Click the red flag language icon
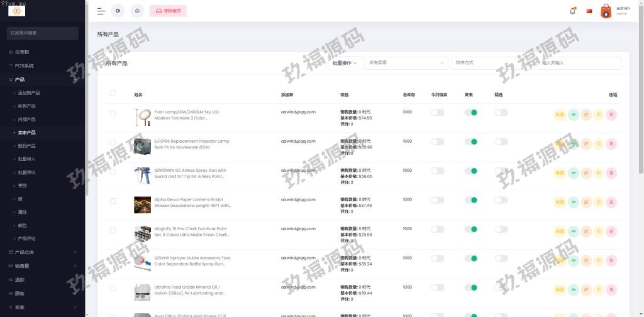Screen dimensions: 644x317 tap(589, 11)
